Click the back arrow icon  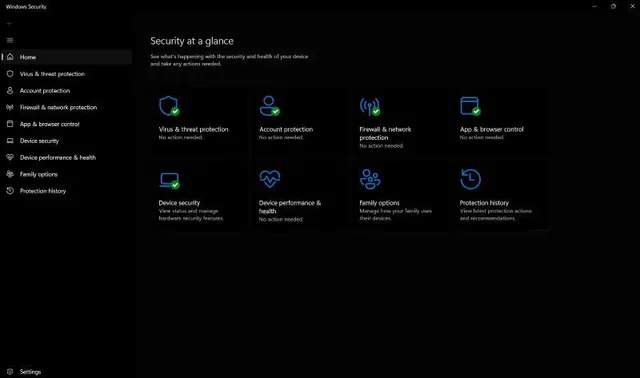point(10,24)
